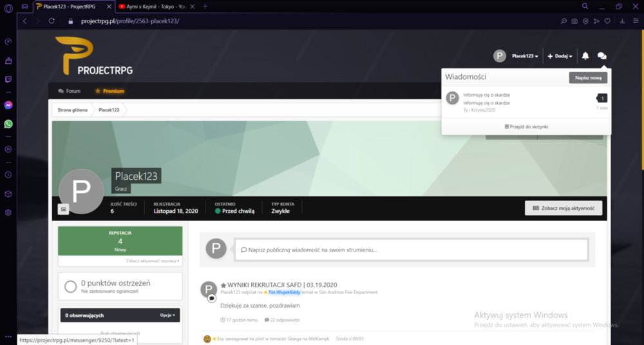The width and height of the screenshot is (644, 345).
Task: Click the 17 godzin temu timestamp
Action: point(239,320)
